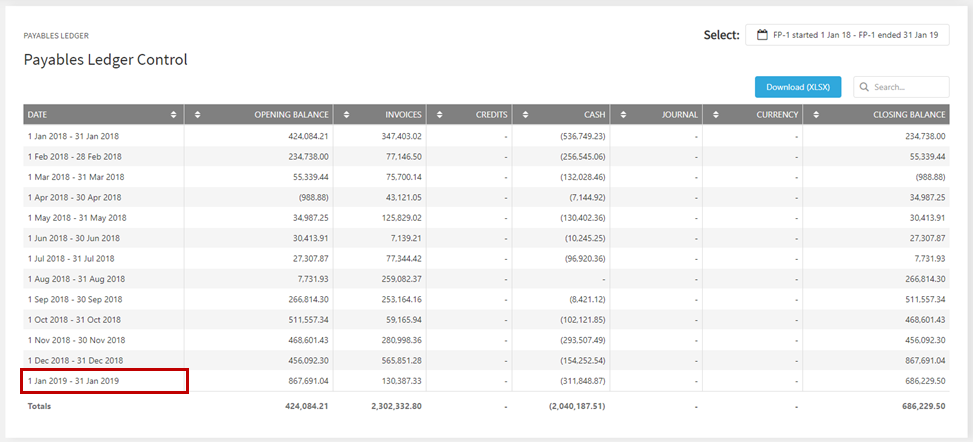Sort by Closing Balance using its arrows
This screenshot has width=973, height=442.
pyautogui.click(x=816, y=115)
